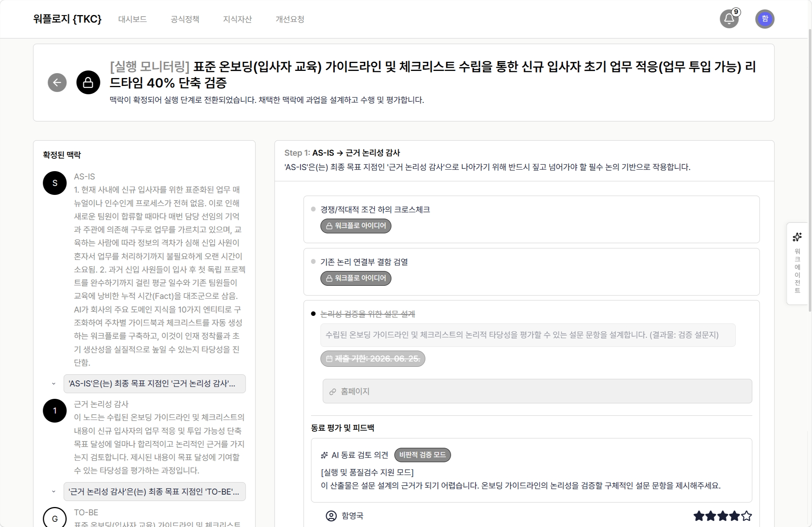This screenshot has width=812, height=527.
Task: Click the 비판적 검증 모드 badge
Action: 422,455
